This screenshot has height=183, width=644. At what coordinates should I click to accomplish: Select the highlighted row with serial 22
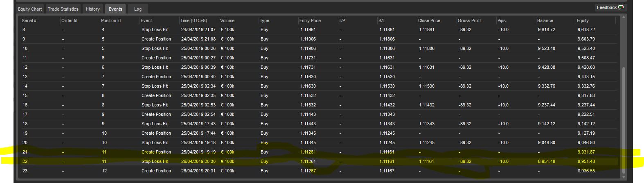[x=319, y=161]
